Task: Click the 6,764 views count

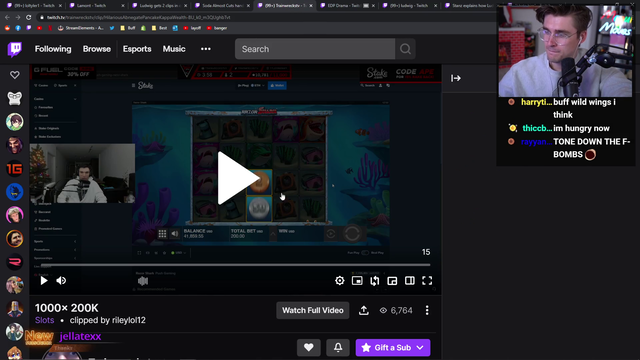Action: coord(396,311)
